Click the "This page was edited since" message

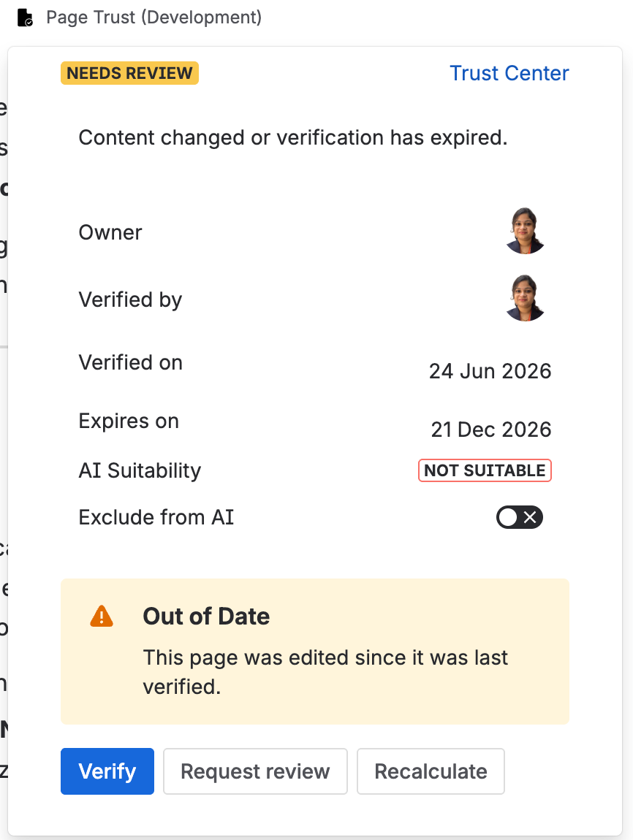coord(325,672)
